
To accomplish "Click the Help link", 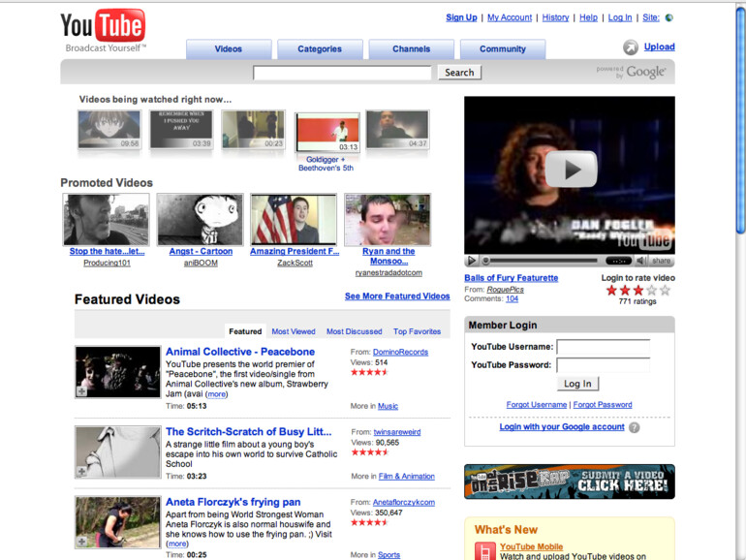I will pos(588,17).
